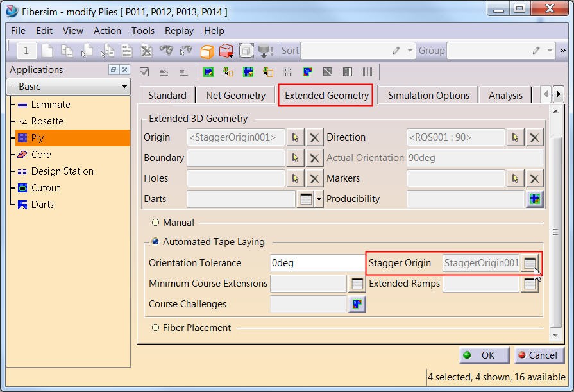Image resolution: width=574 pixels, height=392 pixels.
Task: Select the Fiber Placement radio button
Action: 154,327
